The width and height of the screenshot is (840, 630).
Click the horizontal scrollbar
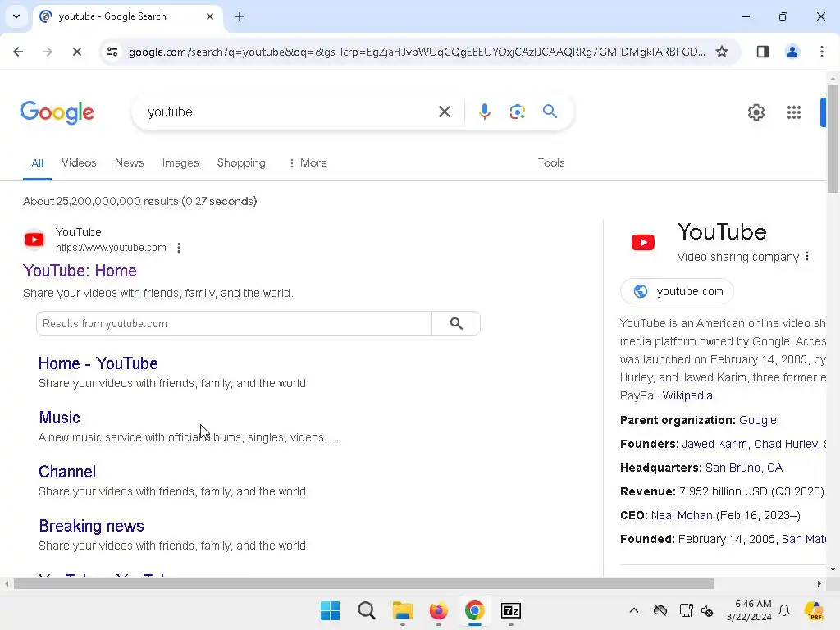click(363, 583)
